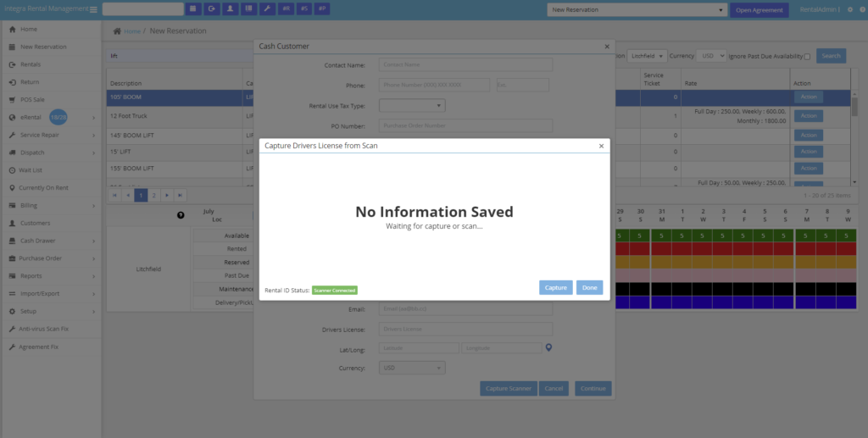Open the settings gear icon at top right
This screenshot has width=868, height=438.
[x=850, y=9]
